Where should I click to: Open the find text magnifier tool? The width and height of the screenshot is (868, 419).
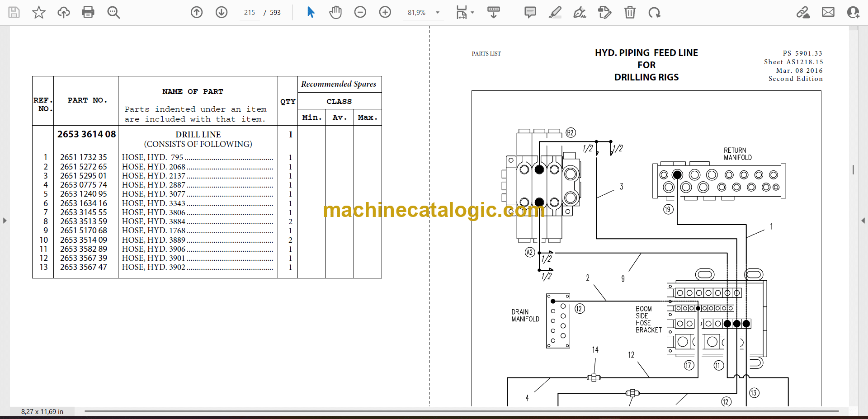coord(113,12)
